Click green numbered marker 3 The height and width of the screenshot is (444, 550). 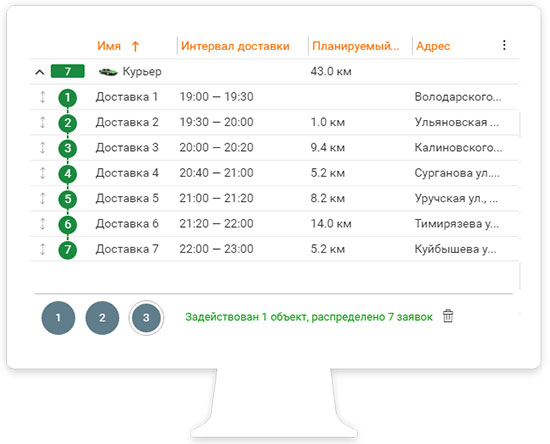pyautogui.click(x=68, y=148)
